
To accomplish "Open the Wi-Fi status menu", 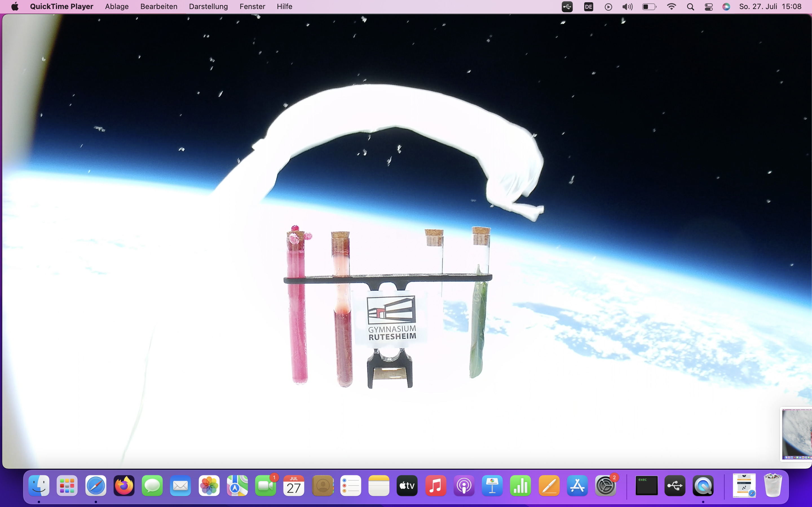I will click(671, 7).
